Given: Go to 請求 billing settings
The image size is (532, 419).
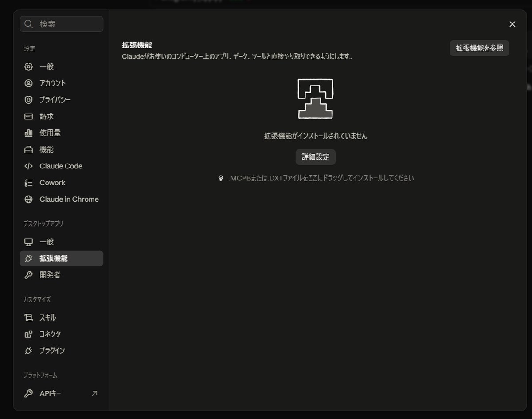Looking at the screenshot, I should pos(62,117).
